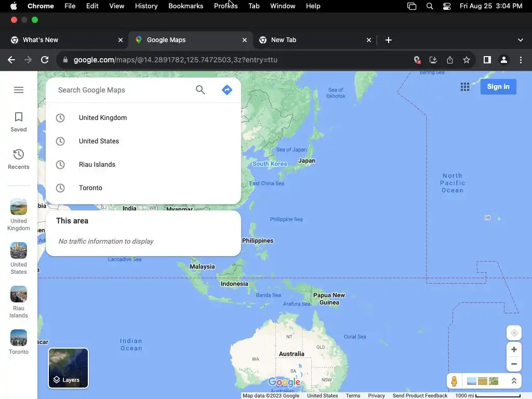532x399 pixels.
Task: Reload the Google Maps page
Action: (x=45, y=60)
